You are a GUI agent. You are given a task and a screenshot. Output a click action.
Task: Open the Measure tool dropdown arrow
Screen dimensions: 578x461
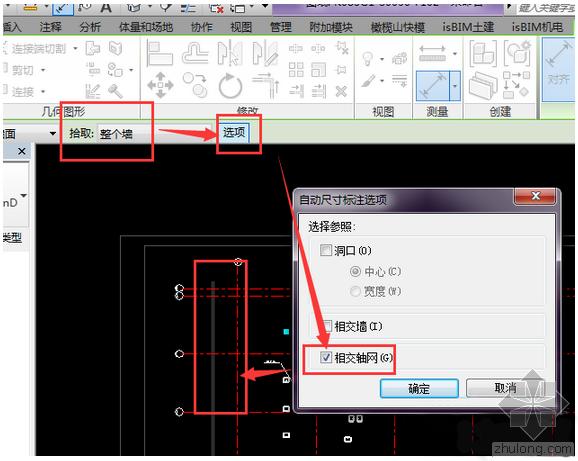[x=455, y=54]
